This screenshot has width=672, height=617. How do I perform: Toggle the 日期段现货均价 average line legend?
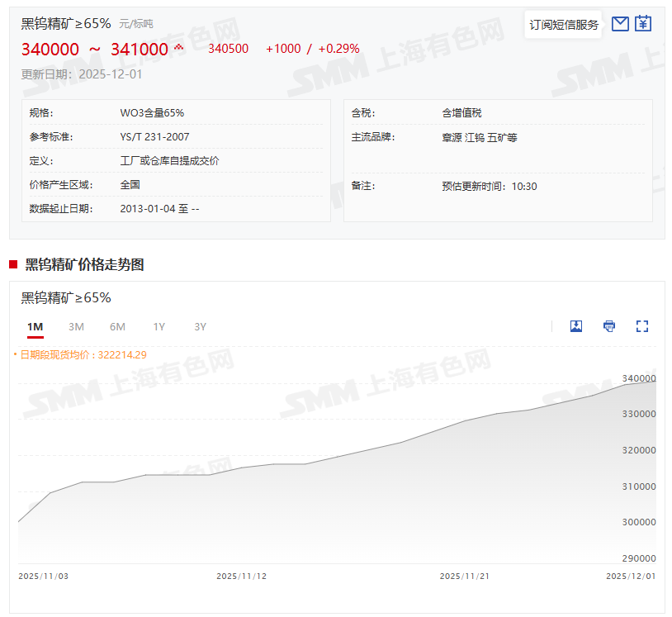click(81, 355)
